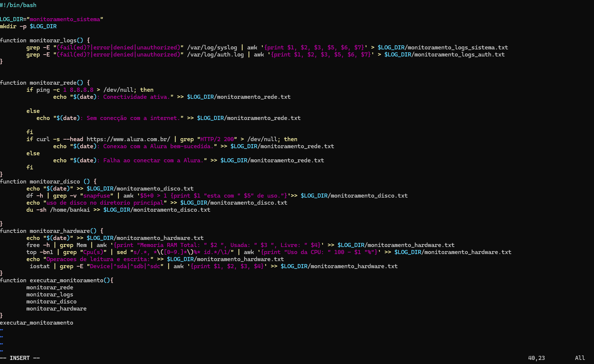Image resolution: width=594 pixels, height=364 pixels.
Task: Click the 40,23 cursor position indicator
Action: click(x=536, y=358)
